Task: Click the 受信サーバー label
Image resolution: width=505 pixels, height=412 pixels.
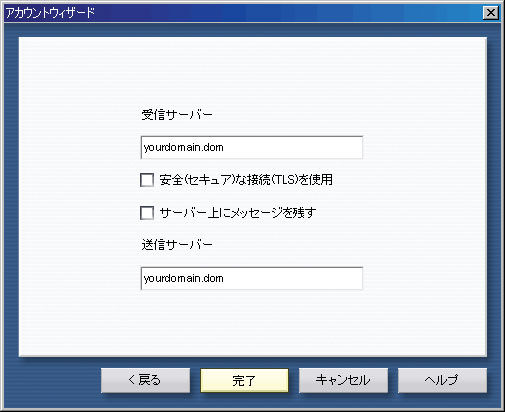Action: pyautogui.click(x=177, y=115)
